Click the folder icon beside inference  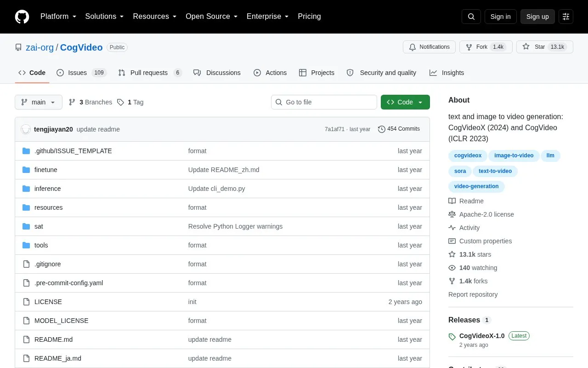(26, 189)
